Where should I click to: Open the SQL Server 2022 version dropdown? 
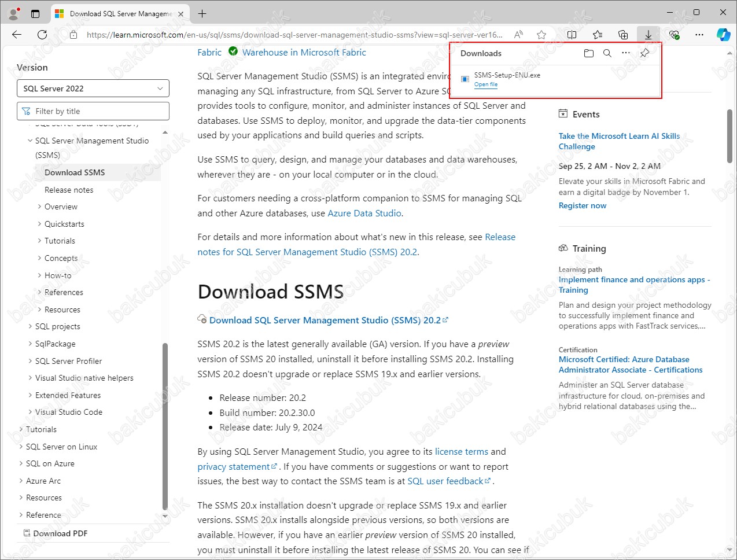93,89
